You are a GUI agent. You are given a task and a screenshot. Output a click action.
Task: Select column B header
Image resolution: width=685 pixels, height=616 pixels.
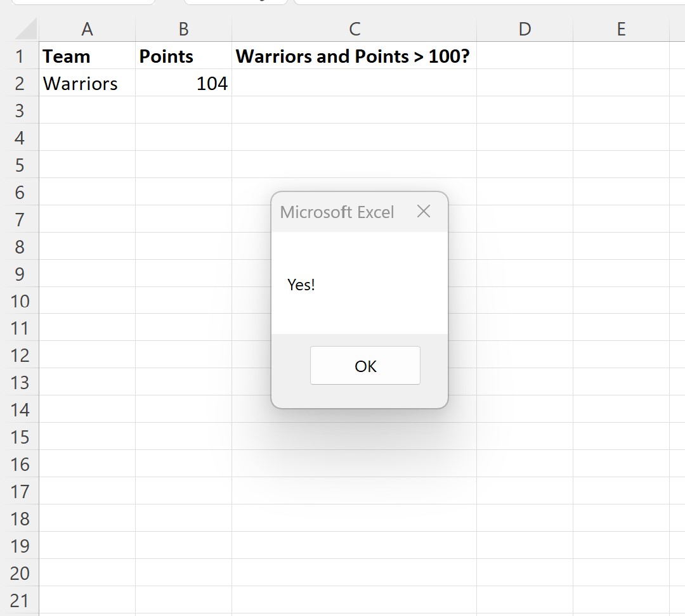tap(183, 29)
